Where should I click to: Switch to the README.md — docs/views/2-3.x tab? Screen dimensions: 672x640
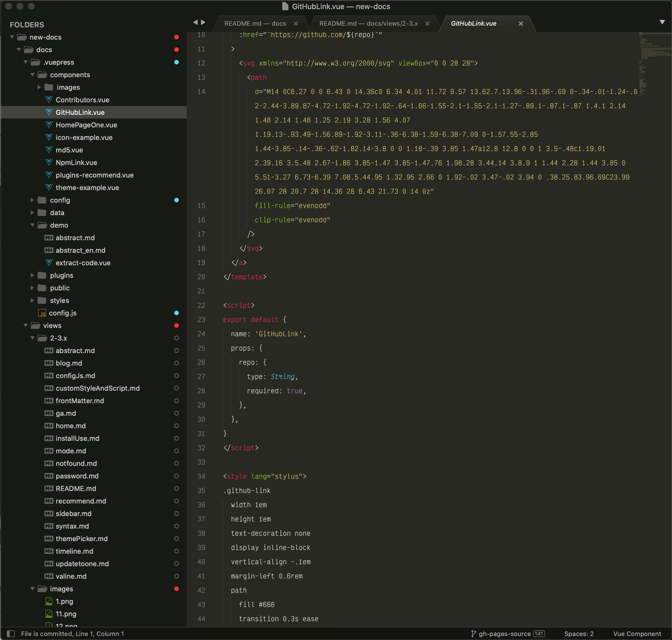[368, 23]
